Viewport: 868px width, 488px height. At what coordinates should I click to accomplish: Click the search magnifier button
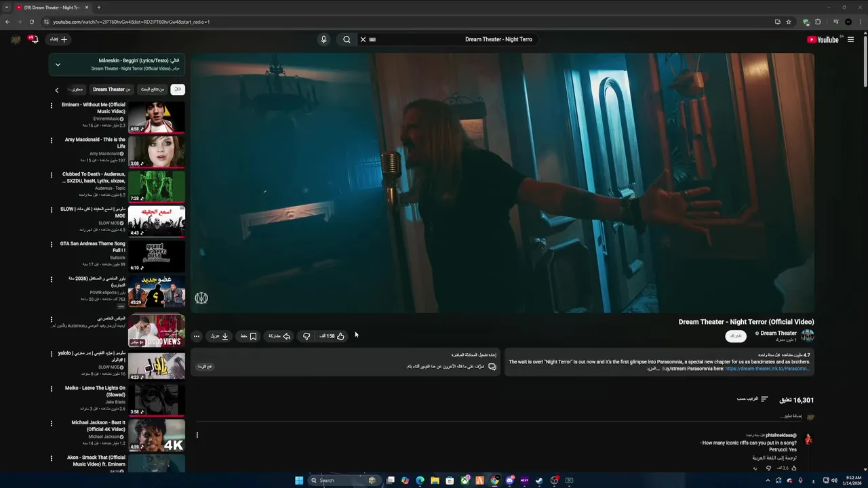(347, 39)
